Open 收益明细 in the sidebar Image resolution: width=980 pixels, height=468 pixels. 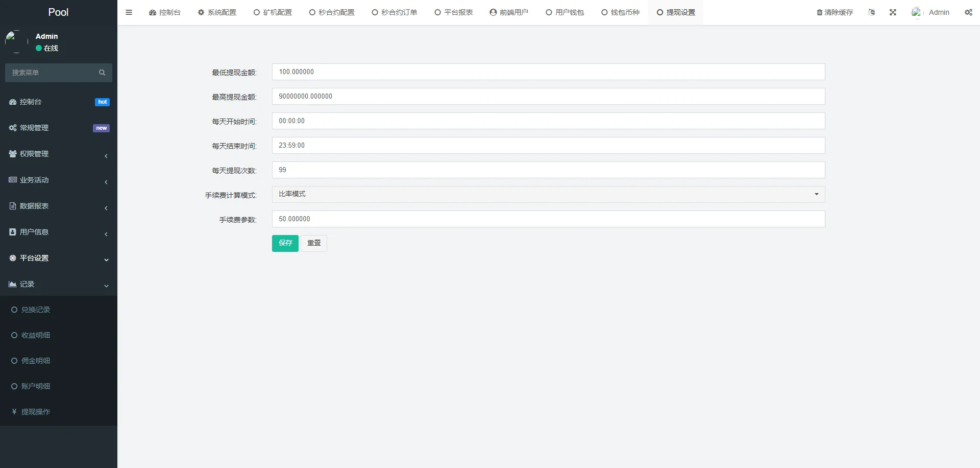coord(35,335)
